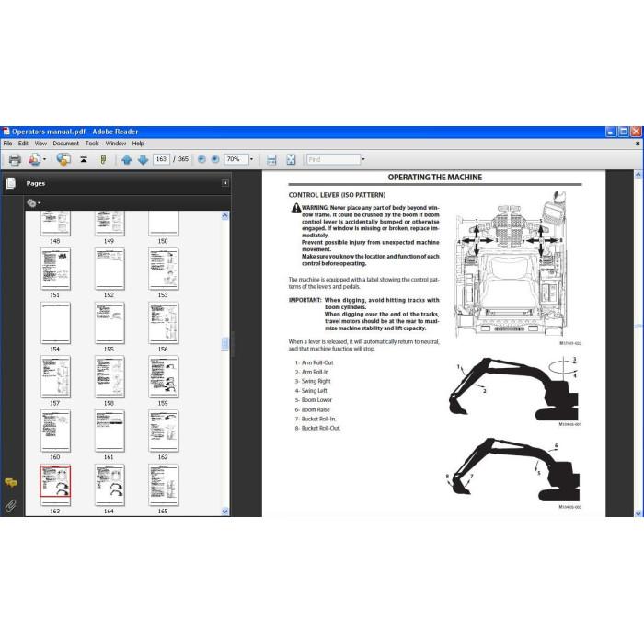The width and height of the screenshot is (644, 644).
Task: Click the Print icon in toolbar
Action: click(15, 159)
